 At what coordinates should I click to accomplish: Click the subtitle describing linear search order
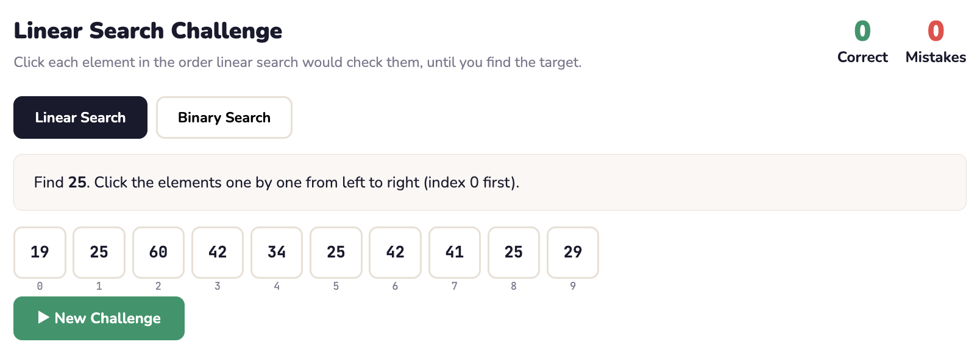297,62
